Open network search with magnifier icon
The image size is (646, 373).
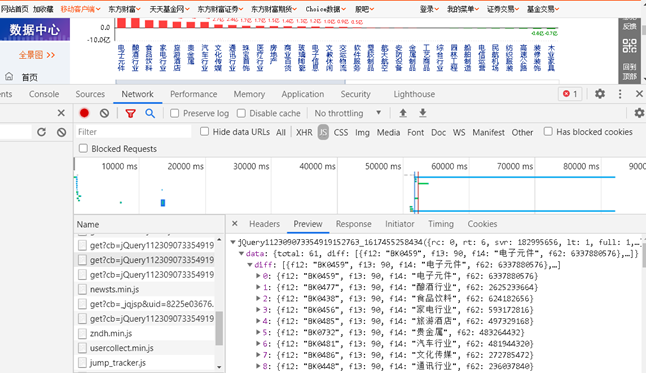click(150, 113)
